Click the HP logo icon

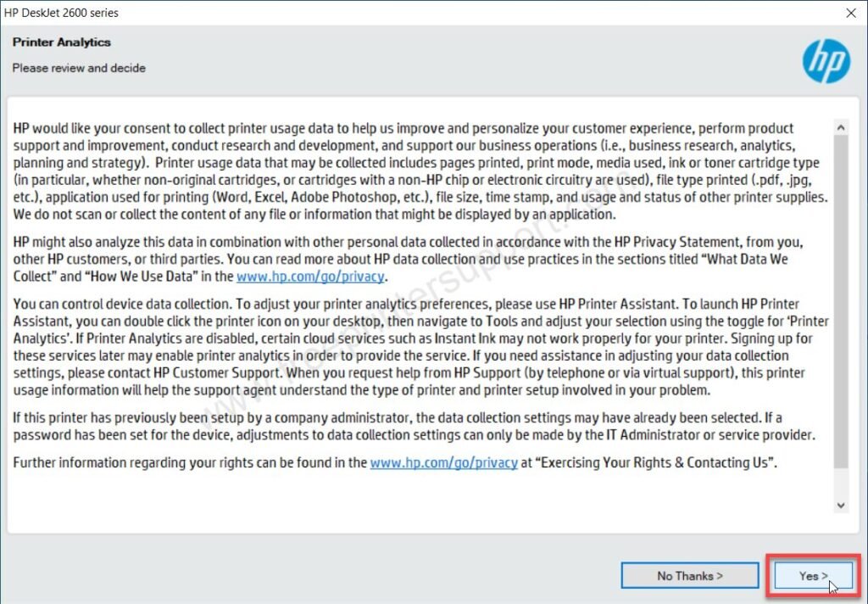(826, 61)
